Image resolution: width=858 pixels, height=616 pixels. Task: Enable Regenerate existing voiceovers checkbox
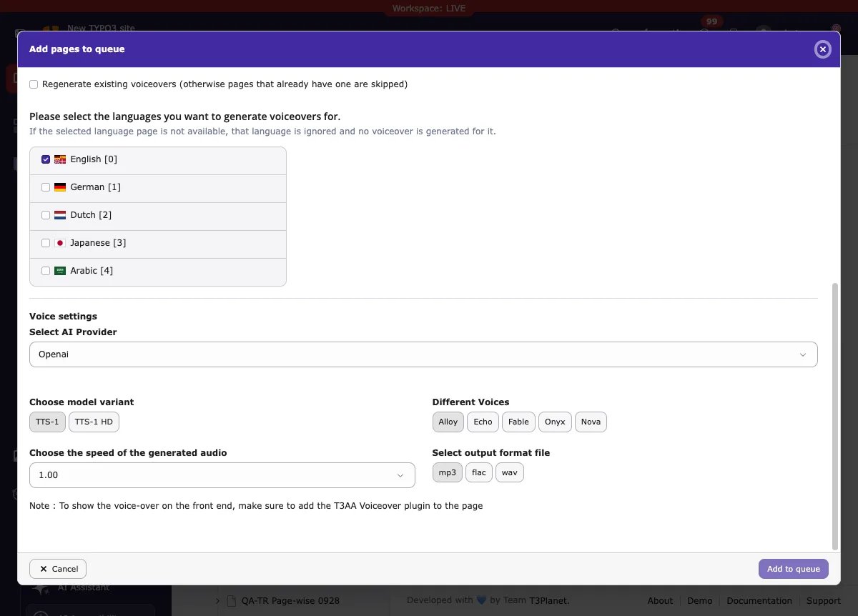coord(34,84)
